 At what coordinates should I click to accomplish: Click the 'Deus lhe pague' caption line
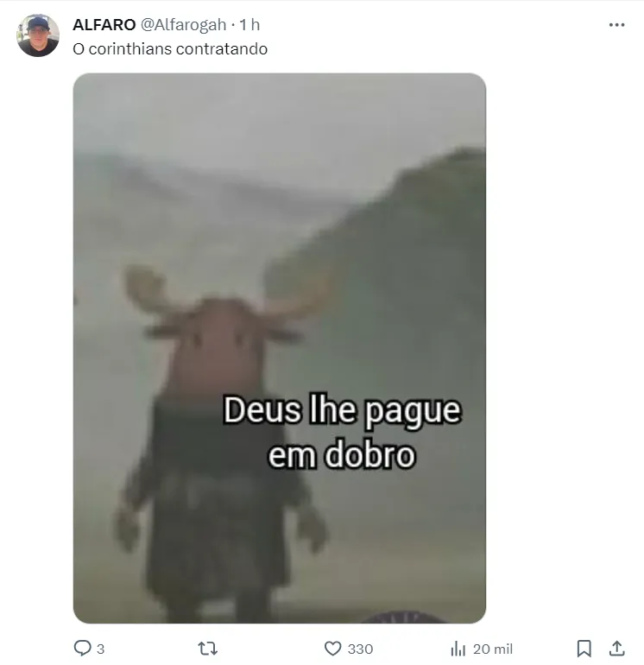342,410
